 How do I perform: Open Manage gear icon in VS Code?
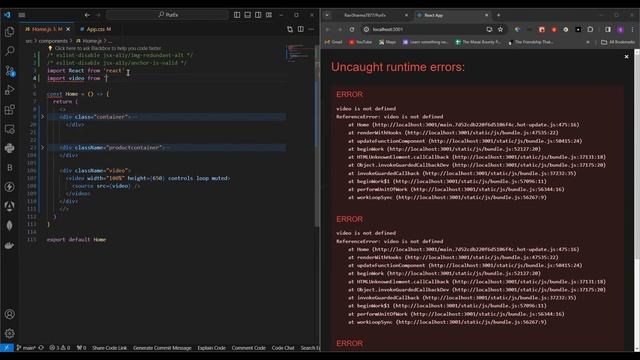(x=9, y=333)
